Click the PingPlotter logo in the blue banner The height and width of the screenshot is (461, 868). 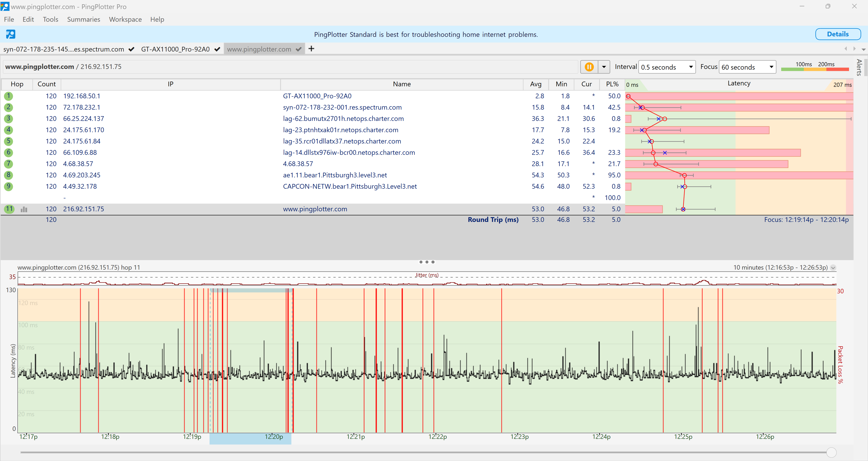pyautogui.click(x=10, y=34)
